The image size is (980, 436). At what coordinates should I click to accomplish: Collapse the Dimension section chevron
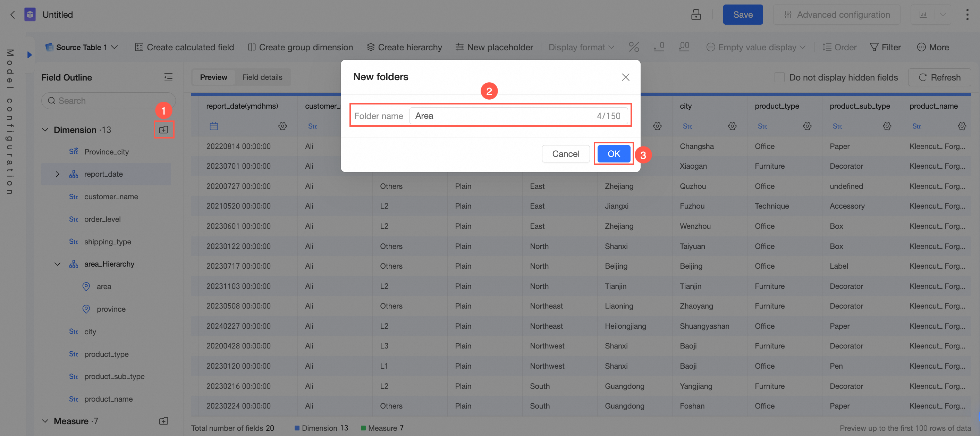coord(45,130)
